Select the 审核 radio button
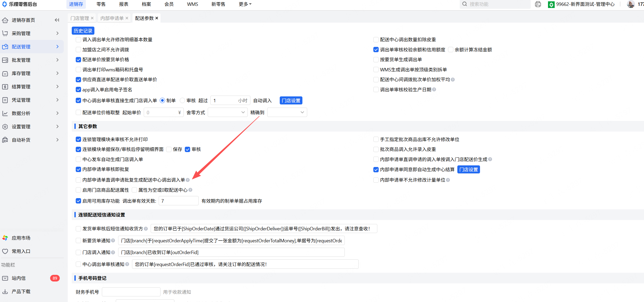Screen dimensions: 644x302 (182, 100)
